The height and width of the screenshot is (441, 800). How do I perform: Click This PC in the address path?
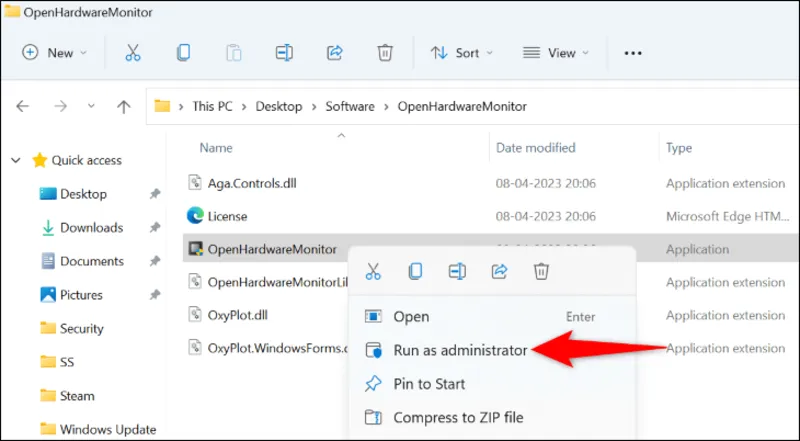click(212, 106)
